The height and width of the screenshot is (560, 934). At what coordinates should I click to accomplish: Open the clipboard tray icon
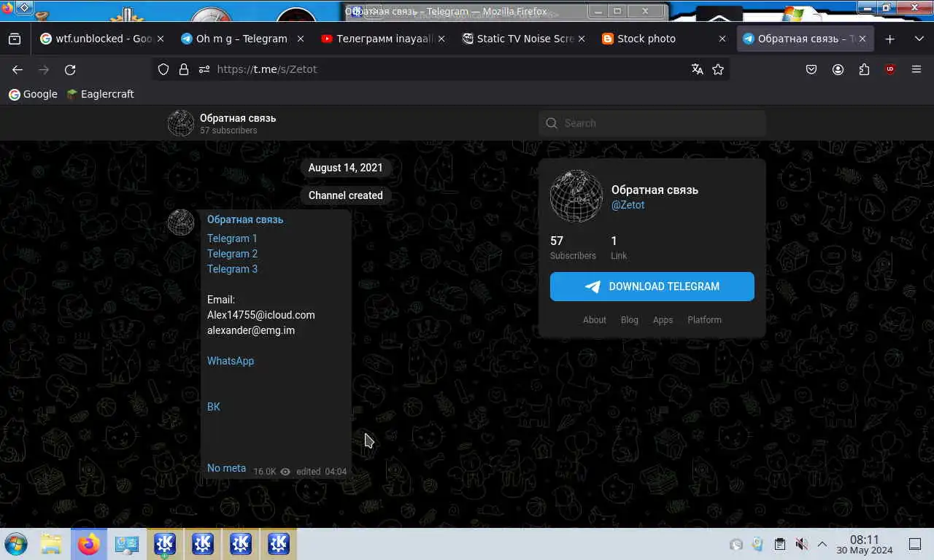[x=779, y=544]
